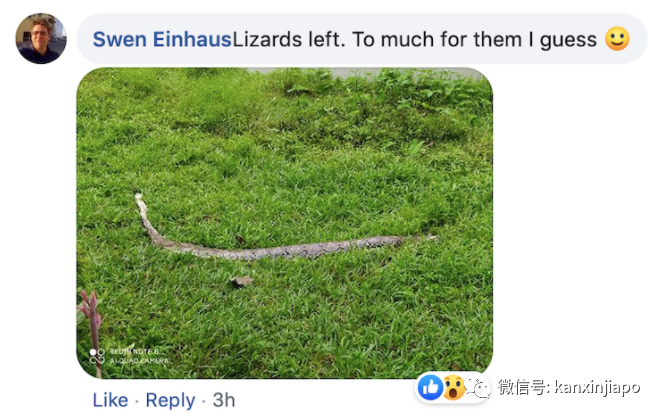Click the smiley emoji in the comment
The height and width of the screenshot is (418, 662).
(x=617, y=39)
